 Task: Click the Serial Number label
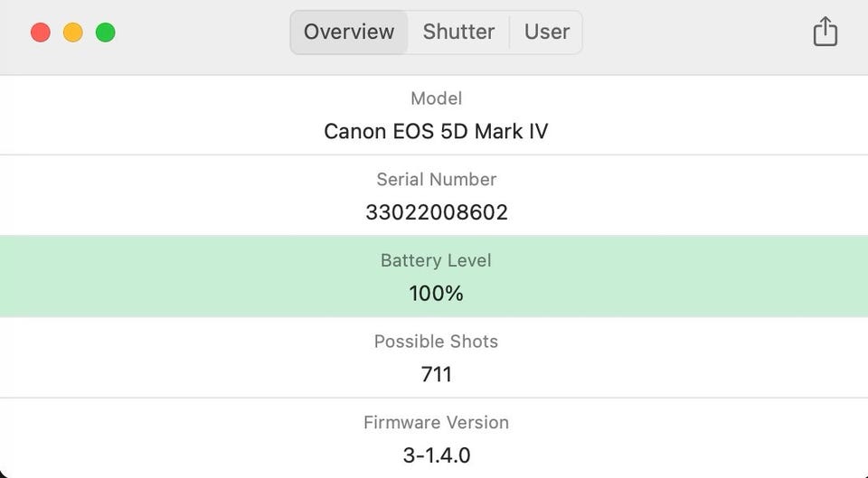pyautogui.click(x=436, y=180)
